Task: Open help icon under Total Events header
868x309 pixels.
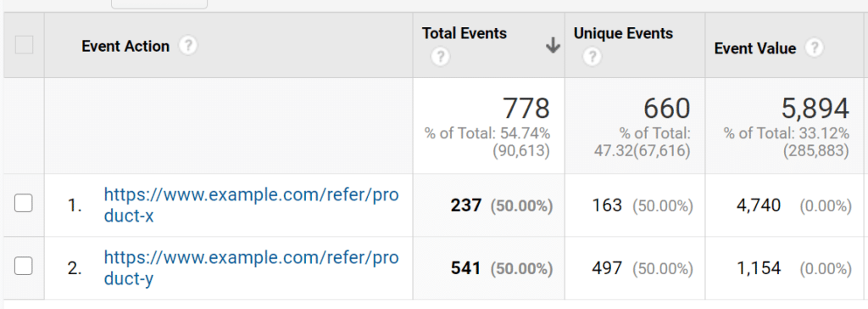Action: (x=440, y=57)
